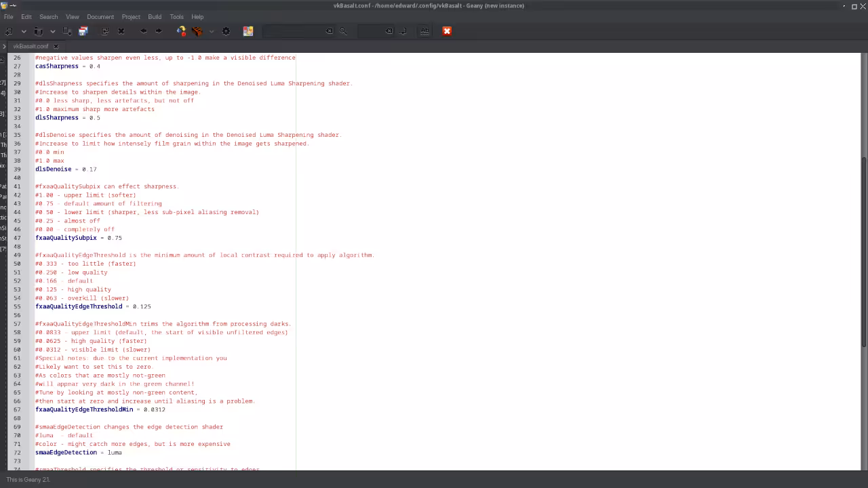Reload the current file from disk

105,31
